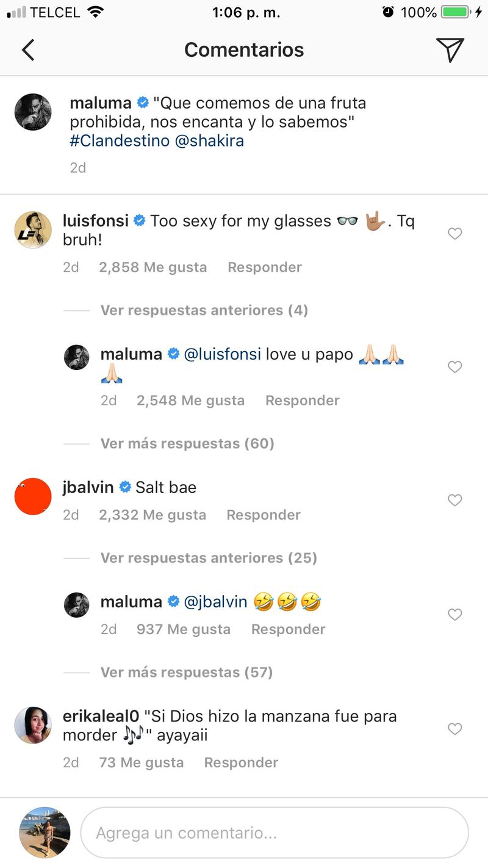Like maluma's reply to luisfonsi
The height and width of the screenshot is (868, 488).
point(455,367)
